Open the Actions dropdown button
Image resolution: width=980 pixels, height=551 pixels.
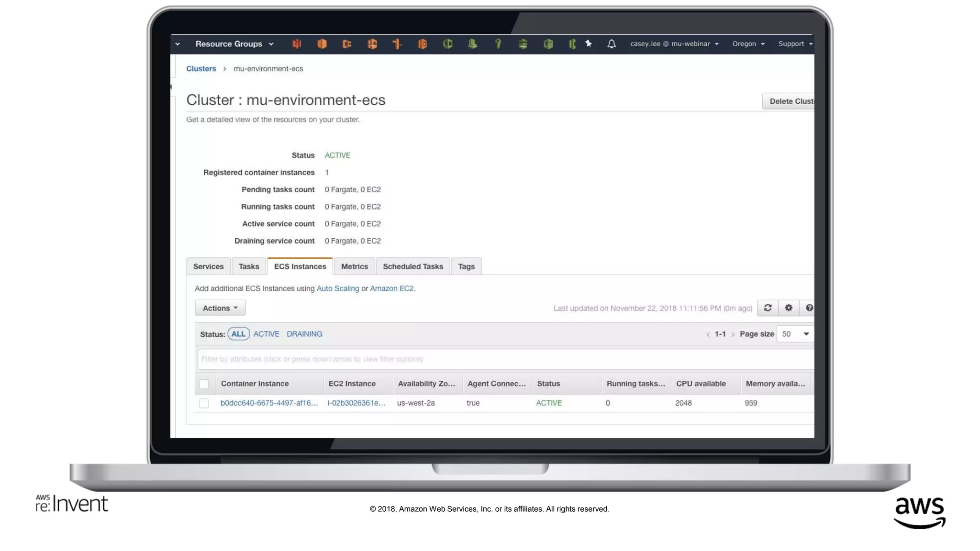click(220, 308)
